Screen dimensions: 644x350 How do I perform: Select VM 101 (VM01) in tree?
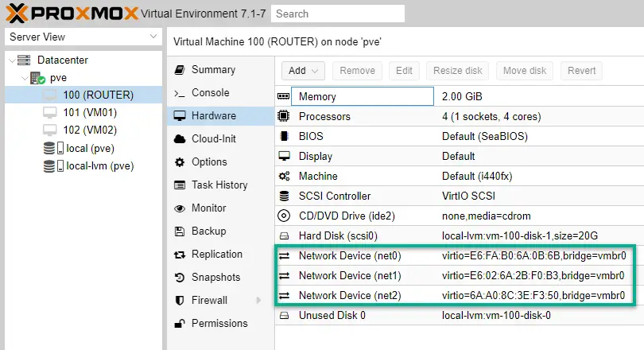point(83,112)
